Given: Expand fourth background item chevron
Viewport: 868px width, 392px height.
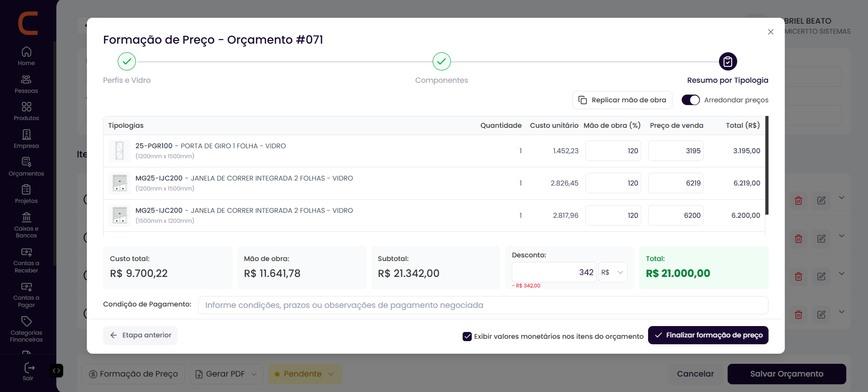Looking at the screenshot, I should point(842,312).
